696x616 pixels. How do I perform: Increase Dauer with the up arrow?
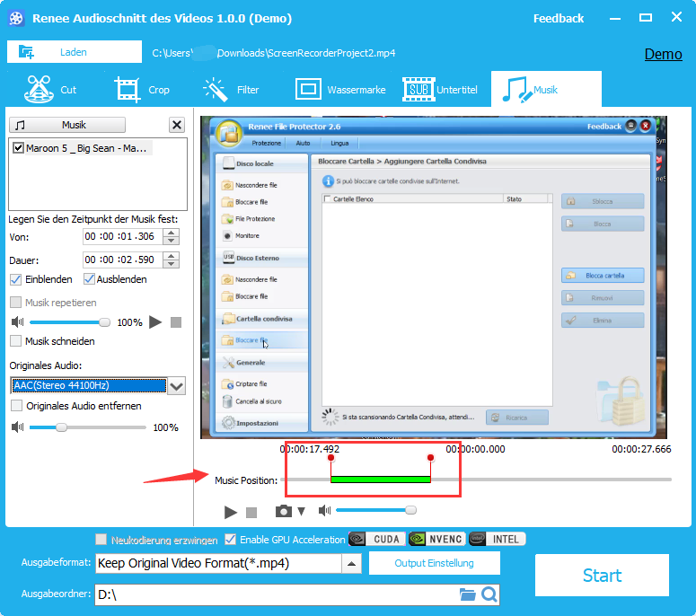click(x=171, y=256)
